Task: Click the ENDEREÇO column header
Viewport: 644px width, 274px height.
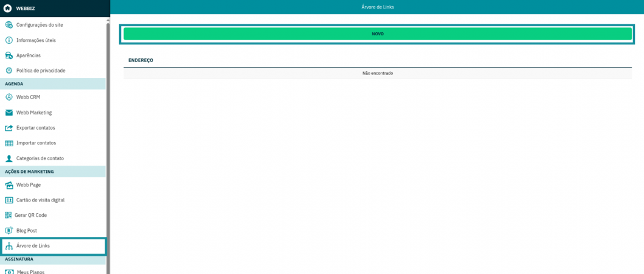Action: pos(140,60)
